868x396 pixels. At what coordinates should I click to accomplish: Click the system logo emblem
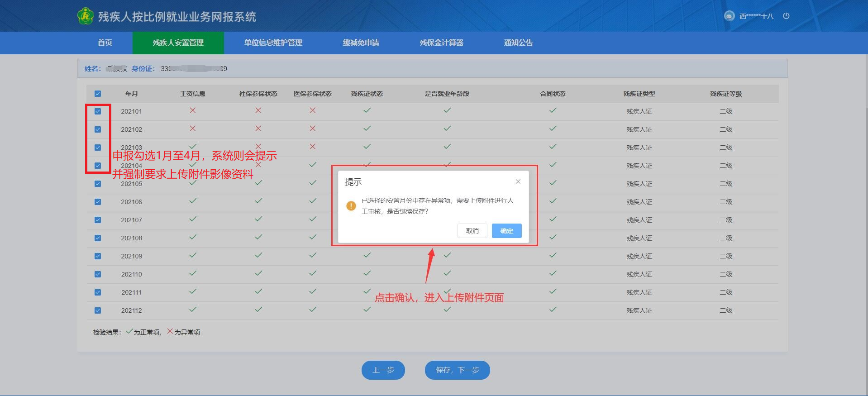click(85, 16)
